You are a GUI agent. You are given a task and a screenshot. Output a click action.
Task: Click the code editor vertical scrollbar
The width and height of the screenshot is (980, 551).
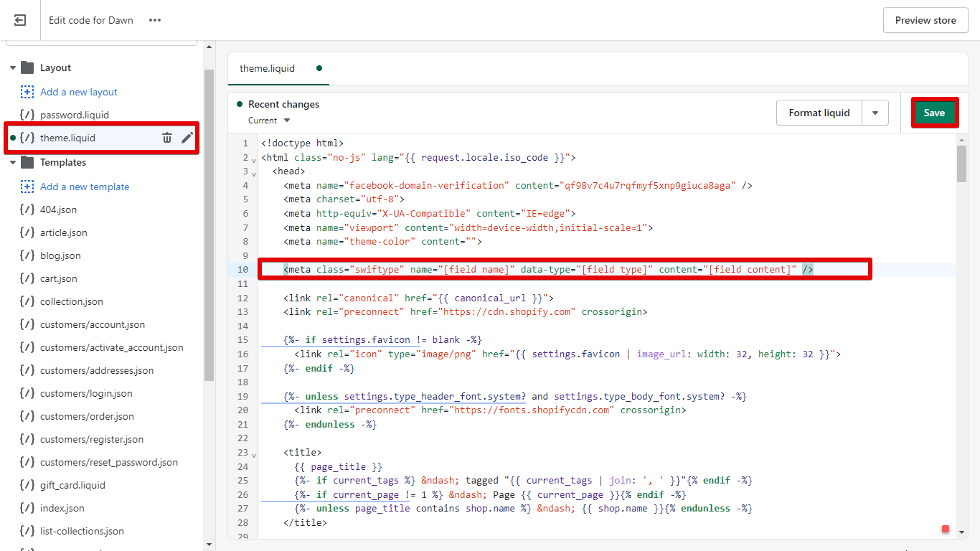[961, 164]
